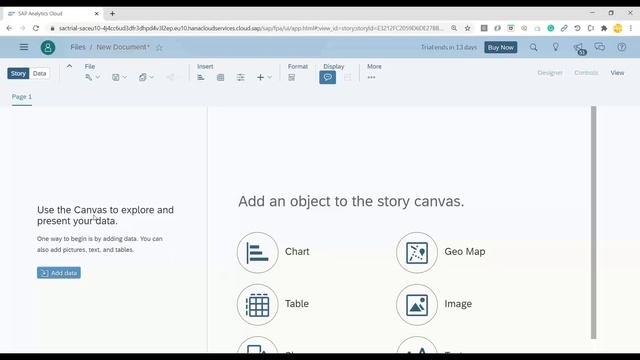
Task: Open a new browser tab
Action: coord(112,13)
